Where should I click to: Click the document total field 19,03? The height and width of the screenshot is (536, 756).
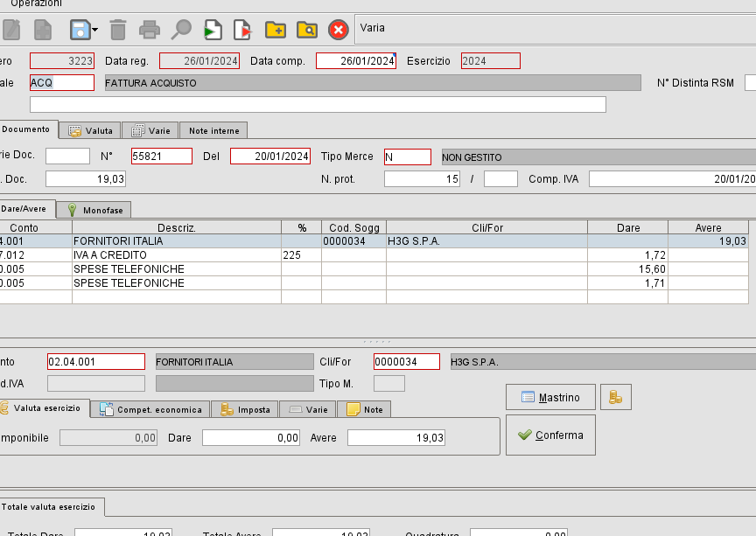[86, 179]
